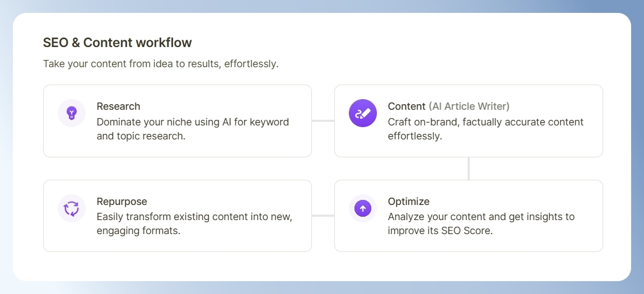The height and width of the screenshot is (294, 644).
Task: Select the Content heading text
Action: point(407,106)
